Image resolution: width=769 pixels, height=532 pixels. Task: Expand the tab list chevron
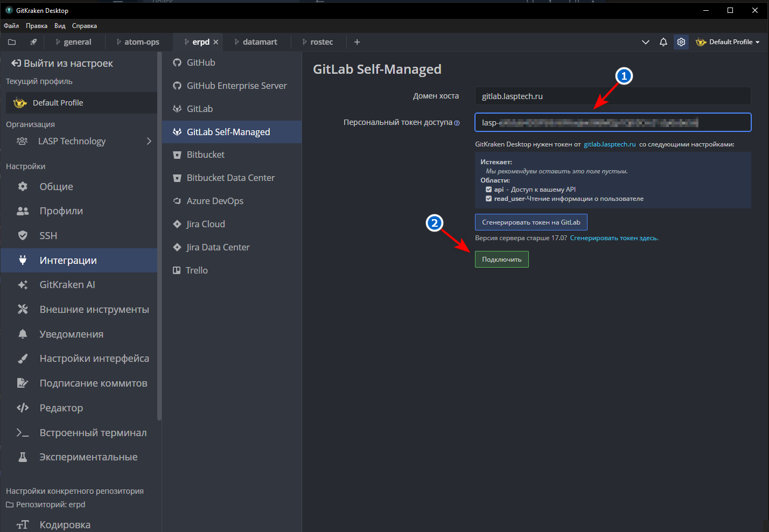click(x=646, y=42)
